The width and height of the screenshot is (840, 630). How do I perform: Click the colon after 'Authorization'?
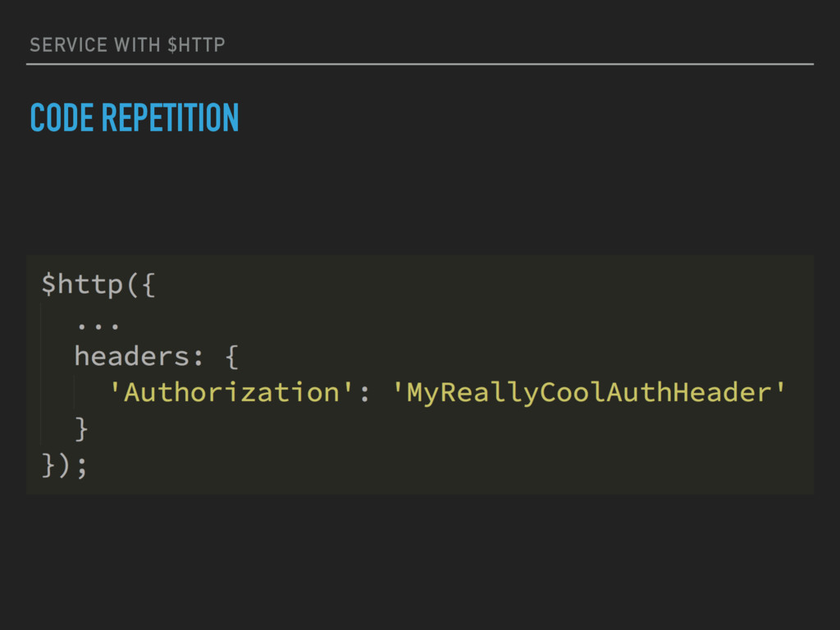365,395
